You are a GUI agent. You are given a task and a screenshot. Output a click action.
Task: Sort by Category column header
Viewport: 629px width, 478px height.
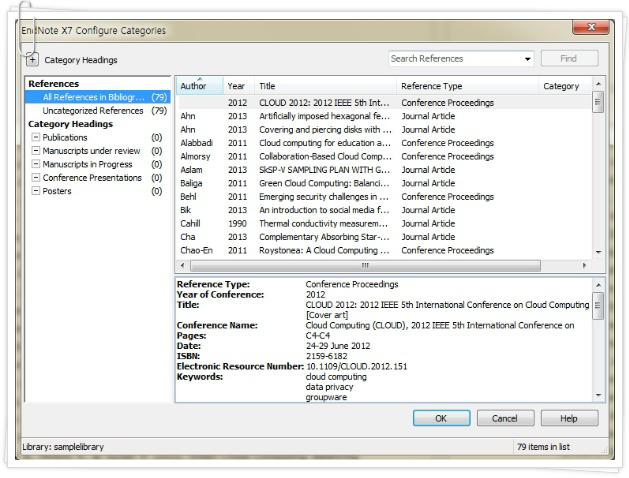565,86
